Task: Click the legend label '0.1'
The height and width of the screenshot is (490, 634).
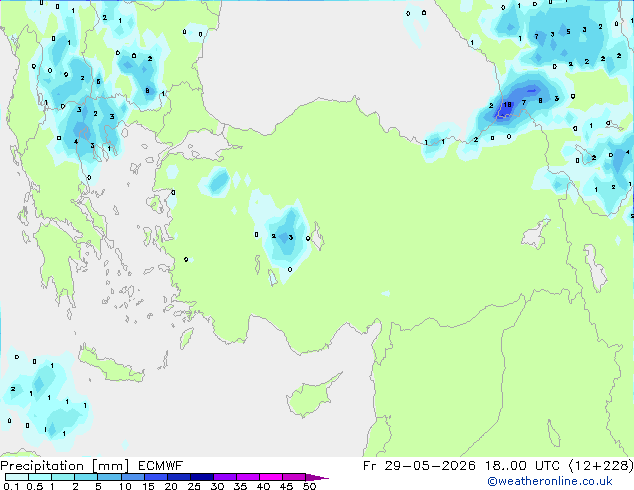Action: point(11,486)
